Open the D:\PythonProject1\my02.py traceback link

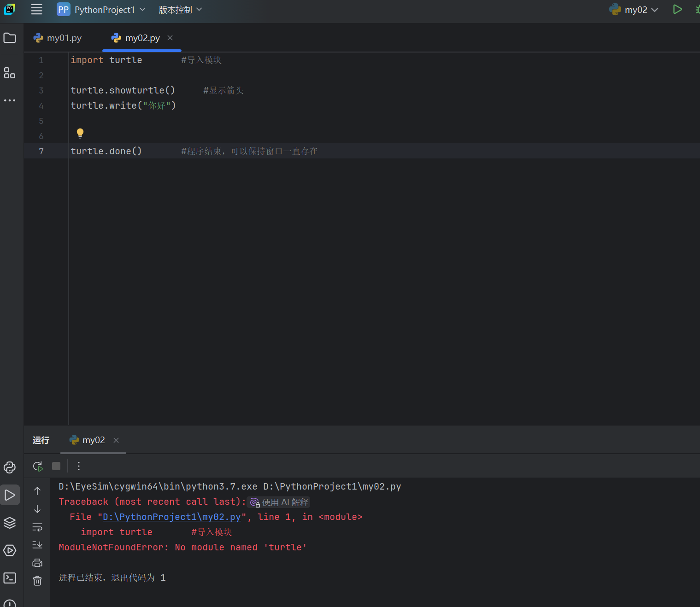pos(172,517)
